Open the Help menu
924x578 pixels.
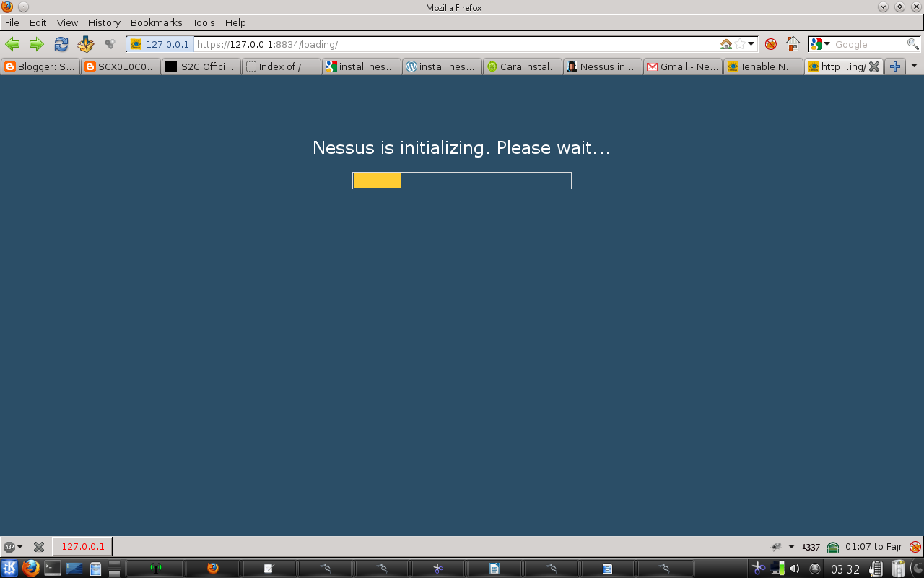[235, 22]
